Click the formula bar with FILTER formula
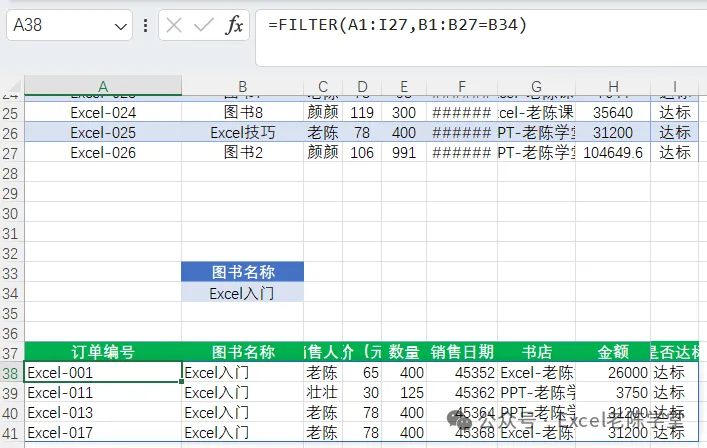 click(481, 38)
